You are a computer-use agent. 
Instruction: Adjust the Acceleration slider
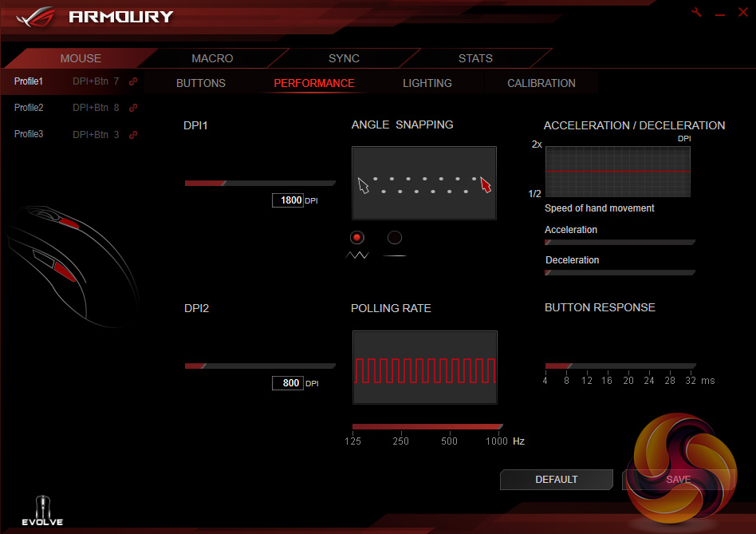click(620, 242)
